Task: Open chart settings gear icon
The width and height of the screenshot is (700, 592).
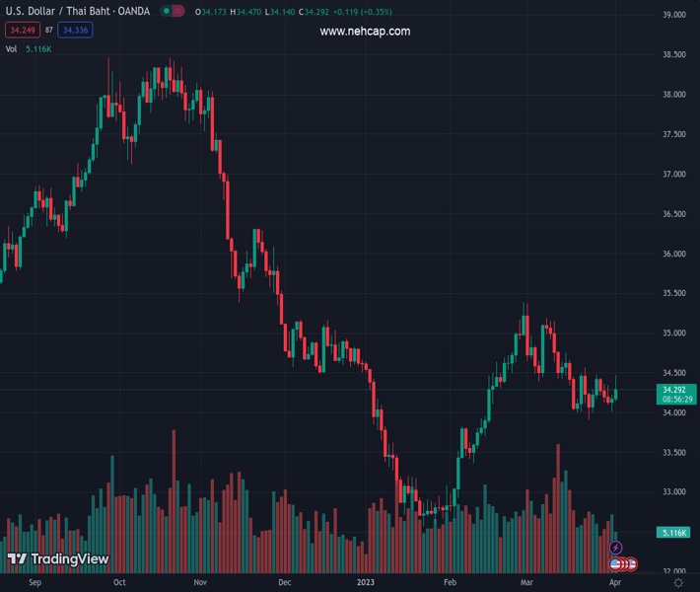Action: [678, 582]
